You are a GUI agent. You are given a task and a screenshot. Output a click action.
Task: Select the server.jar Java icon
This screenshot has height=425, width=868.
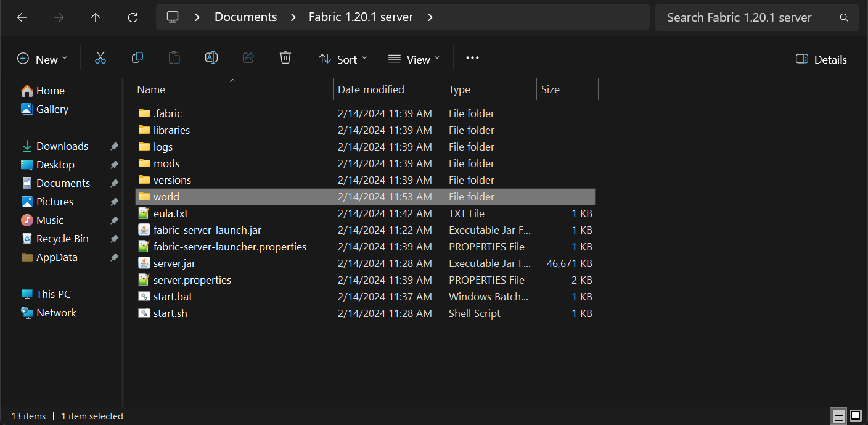[144, 263]
